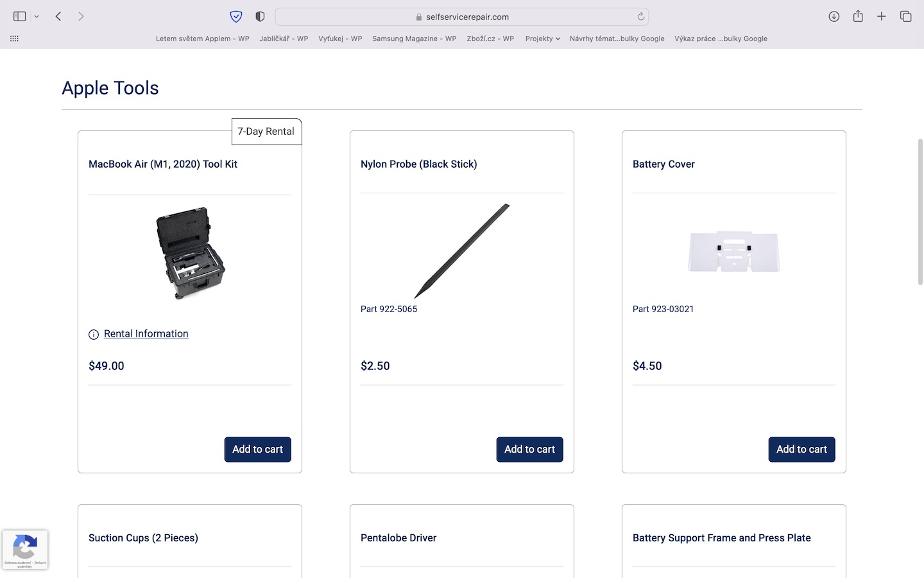Click the $49.00 rental price

(x=107, y=366)
